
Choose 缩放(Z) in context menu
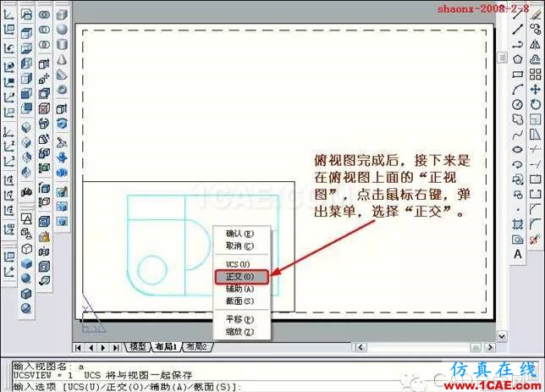click(x=240, y=332)
